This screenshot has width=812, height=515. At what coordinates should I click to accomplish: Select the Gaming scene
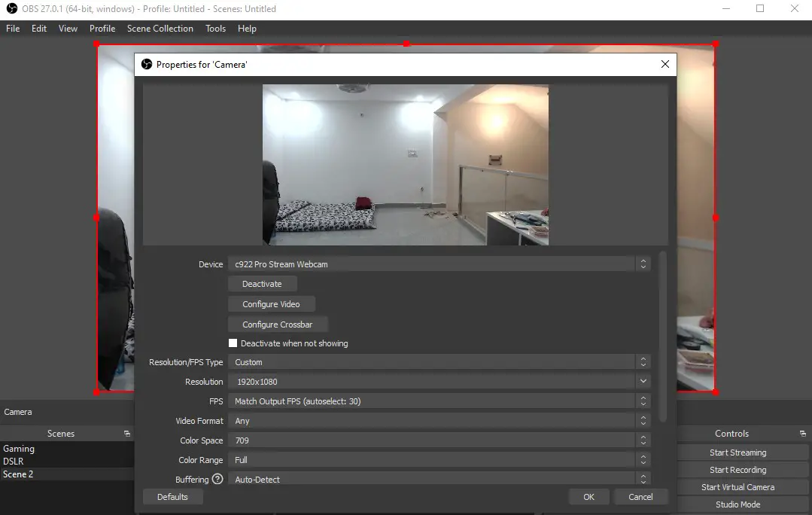click(x=67, y=449)
